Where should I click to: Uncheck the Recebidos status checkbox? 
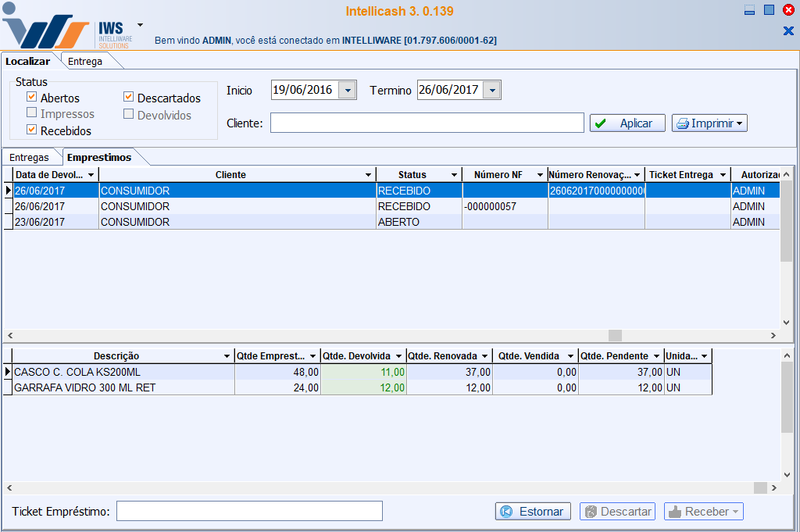click(x=32, y=130)
